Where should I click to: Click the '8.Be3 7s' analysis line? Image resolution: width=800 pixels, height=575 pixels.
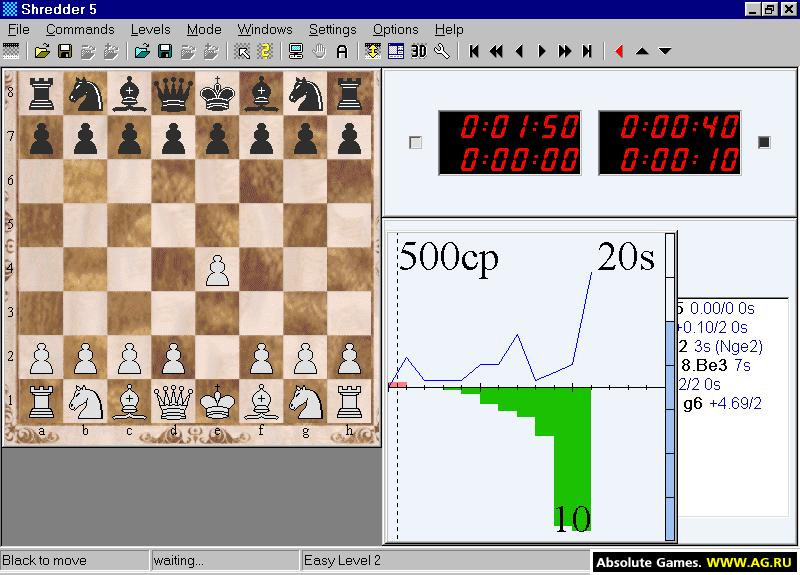pyautogui.click(x=716, y=365)
